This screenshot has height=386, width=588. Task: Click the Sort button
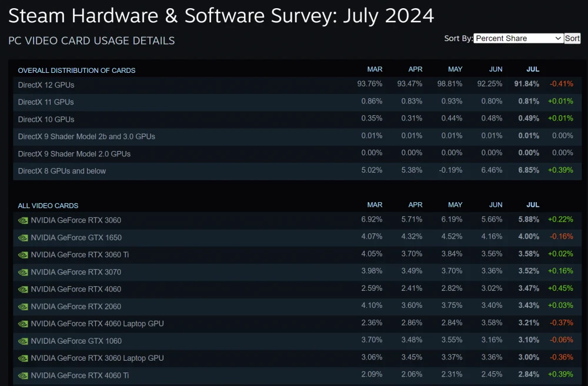tap(572, 38)
